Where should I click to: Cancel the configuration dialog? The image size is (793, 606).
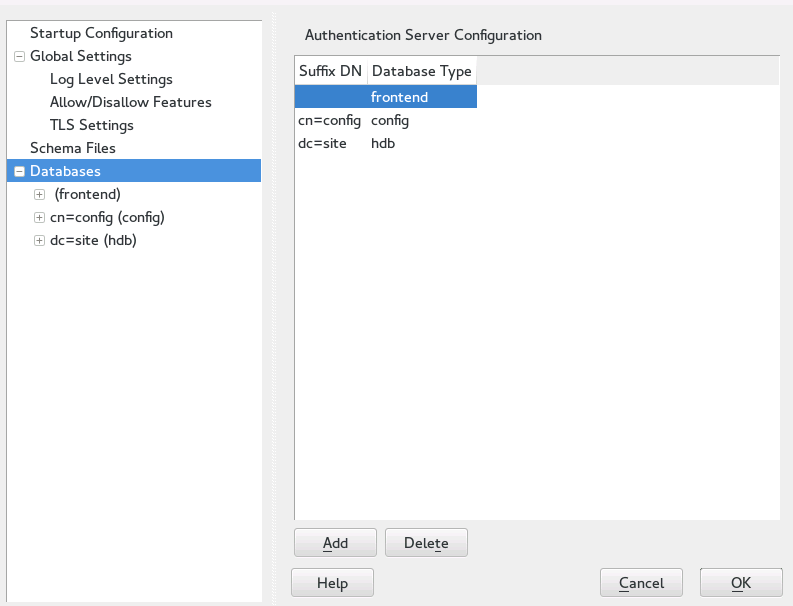pyautogui.click(x=641, y=583)
